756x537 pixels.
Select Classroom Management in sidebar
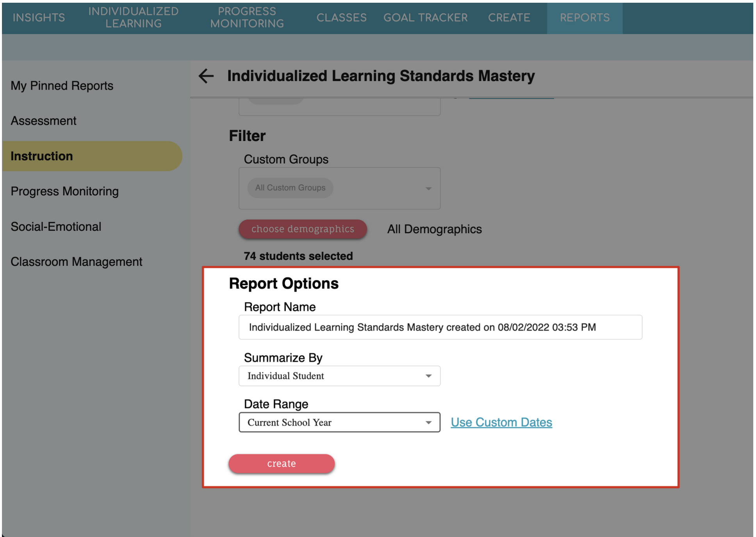(76, 262)
